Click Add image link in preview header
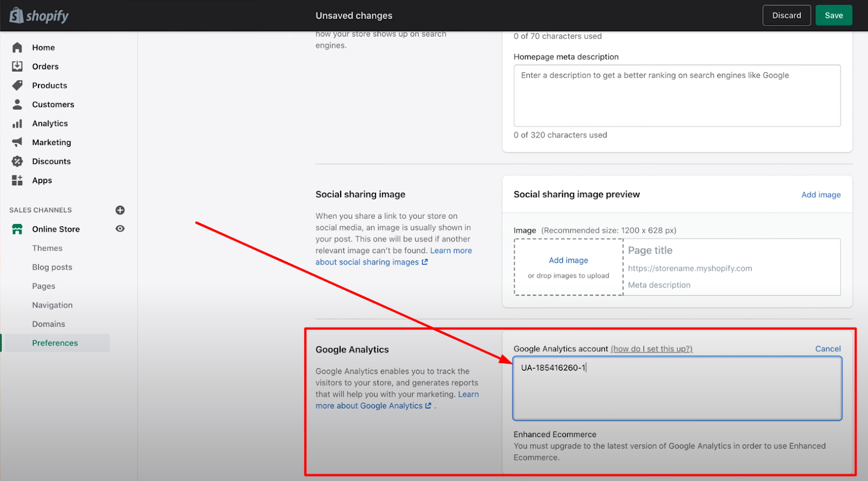The height and width of the screenshot is (481, 868). click(x=821, y=195)
